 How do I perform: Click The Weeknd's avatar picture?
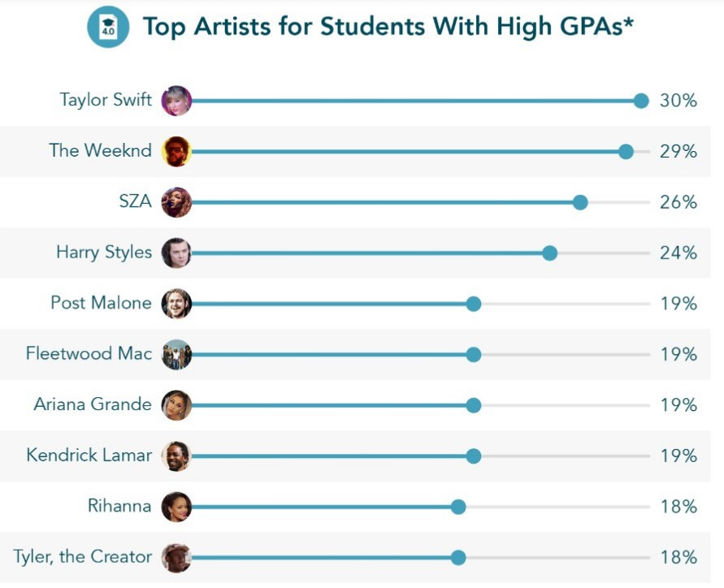pos(176,151)
